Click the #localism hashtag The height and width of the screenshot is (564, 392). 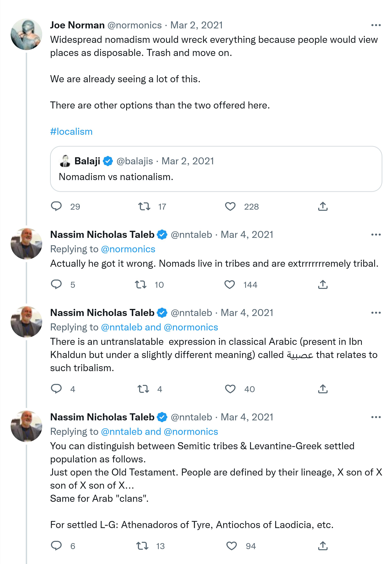click(x=71, y=132)
